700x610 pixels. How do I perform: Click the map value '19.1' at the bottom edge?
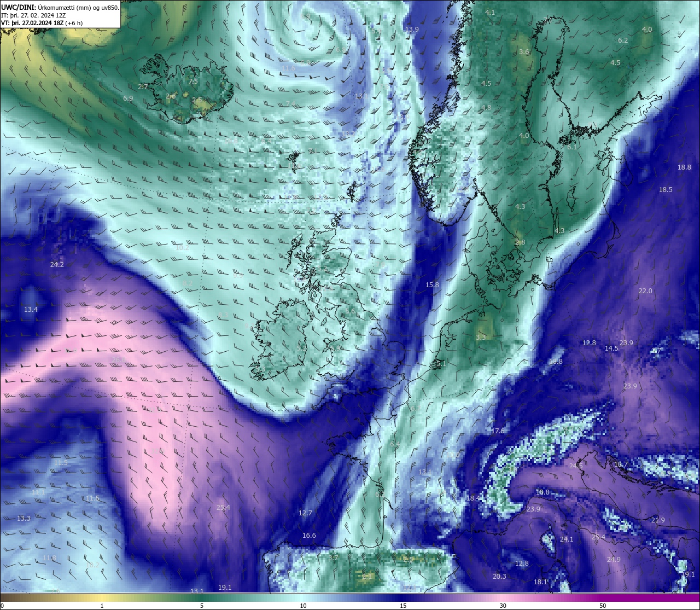click(x=225, y=587)
